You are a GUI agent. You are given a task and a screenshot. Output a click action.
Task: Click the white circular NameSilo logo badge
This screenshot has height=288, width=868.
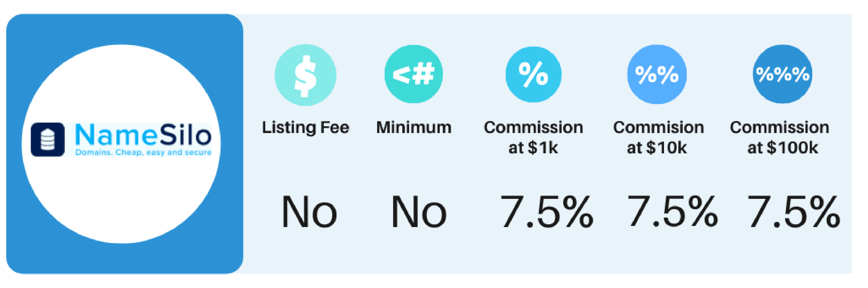[x=121, y=144]
